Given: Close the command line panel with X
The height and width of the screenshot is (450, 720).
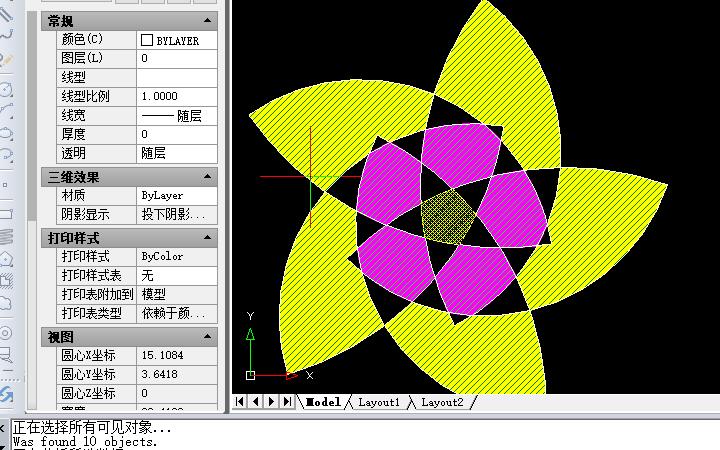Looking at the screenshot, I should tap(4, 427).
